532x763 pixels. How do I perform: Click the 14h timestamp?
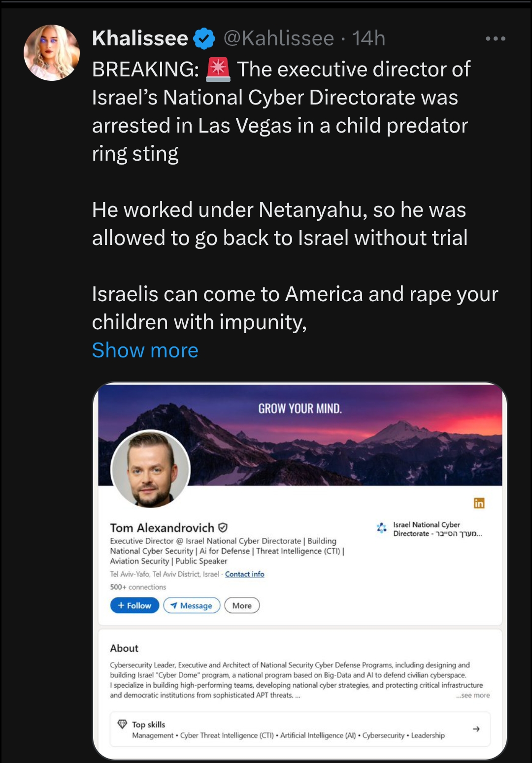[368, 38]
